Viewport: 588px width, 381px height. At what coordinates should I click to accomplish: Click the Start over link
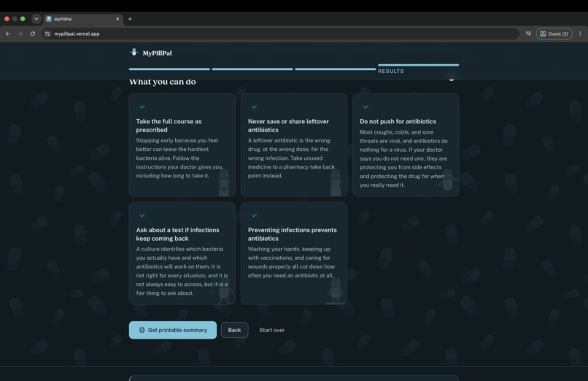[x=272, y=330]
